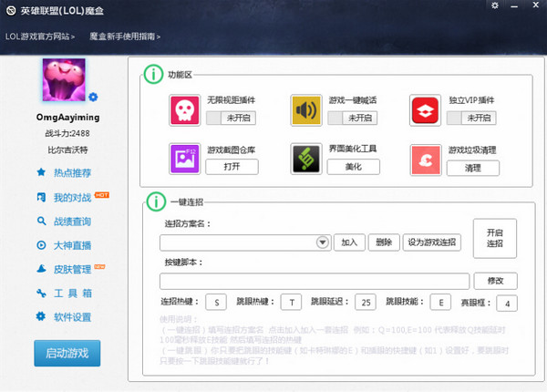This screenshot has height=392, width=547.
Task: Open the LOL游戏官方网站 link
Action: point(40,36)
